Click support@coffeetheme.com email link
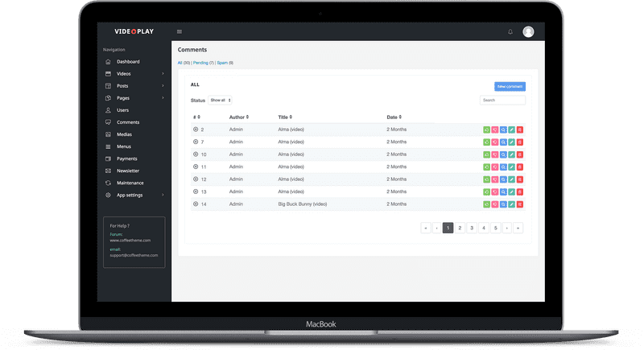This screenshot has width=644, height=350. 134,255
